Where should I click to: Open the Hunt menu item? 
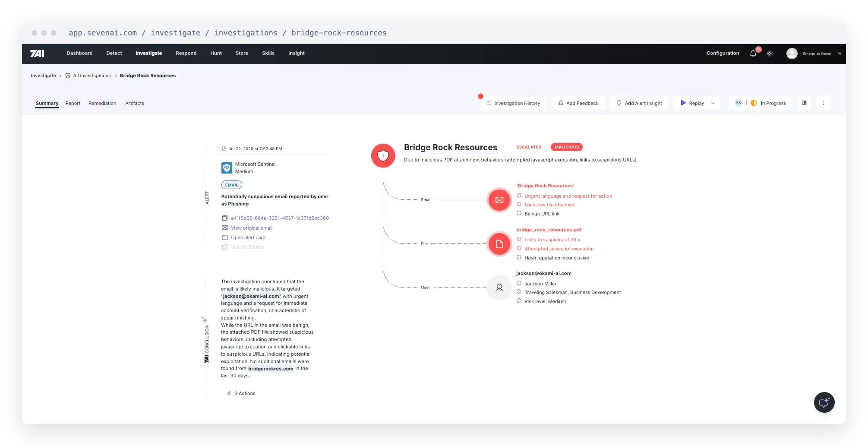pos(216,53)
